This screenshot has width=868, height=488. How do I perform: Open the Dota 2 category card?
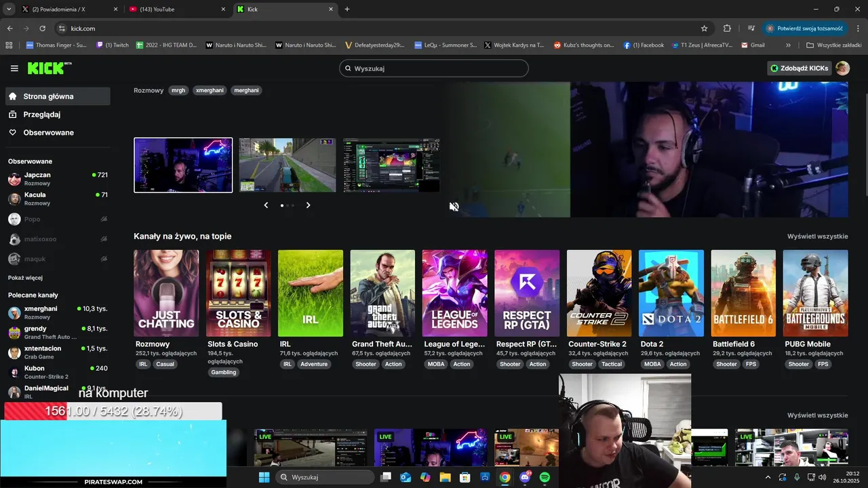(671, 293)
